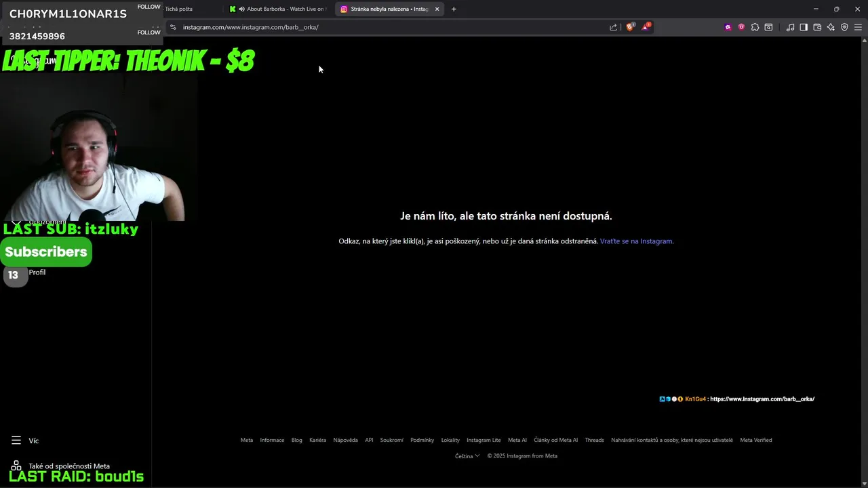Open the Soukromí footer link
Screen dimensions: 868x488
coord(391,440)
